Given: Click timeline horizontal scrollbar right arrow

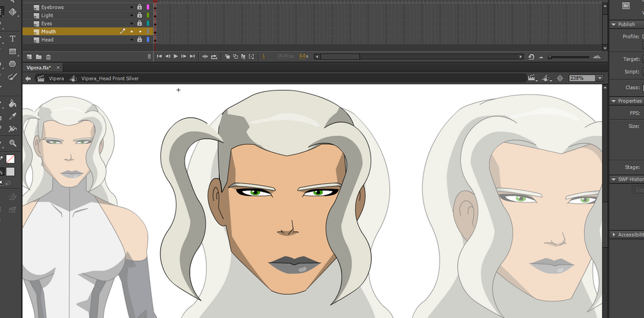Looking at the screenshot, I should tap(521, 56).
